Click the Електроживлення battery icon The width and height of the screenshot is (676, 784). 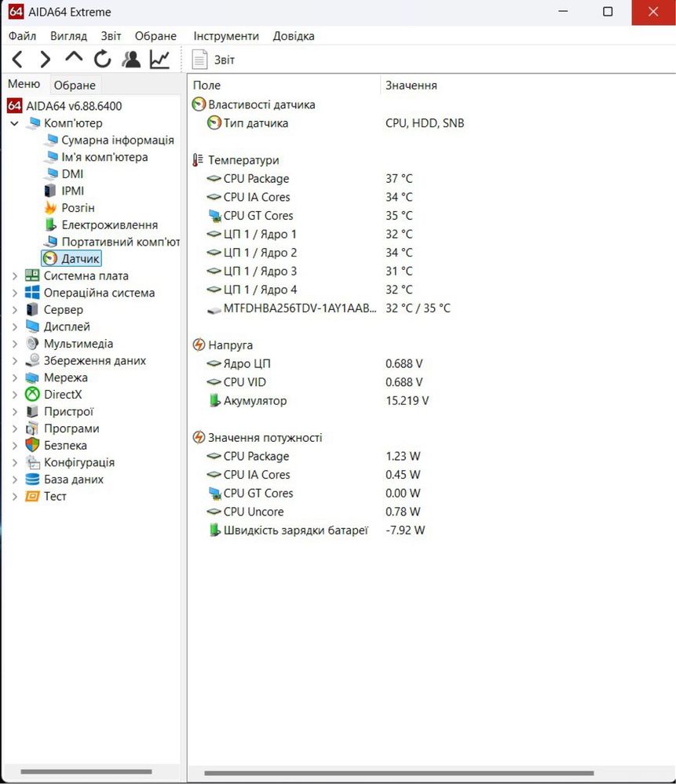50,224
